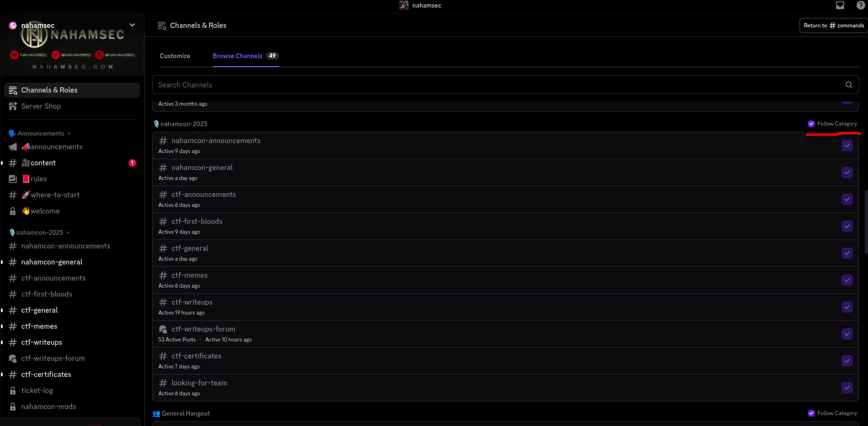The height and width of the screenshot is (426, 868).
Task: Open ctf-writeups-forum in the sidebar
Action: pos(53,358)
